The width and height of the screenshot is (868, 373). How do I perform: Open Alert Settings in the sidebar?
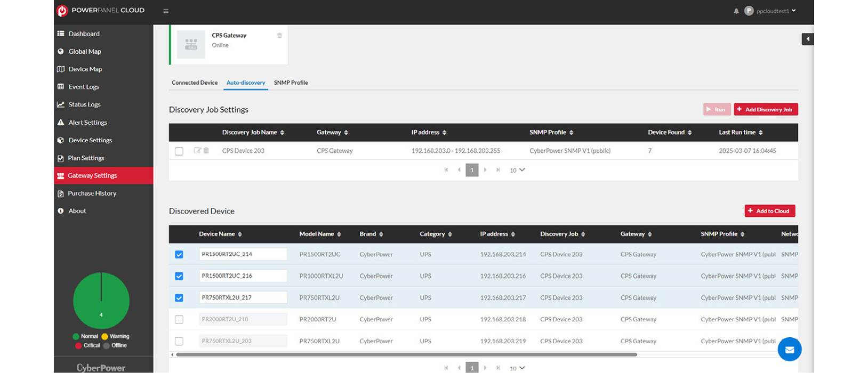(x=87, y=123)
